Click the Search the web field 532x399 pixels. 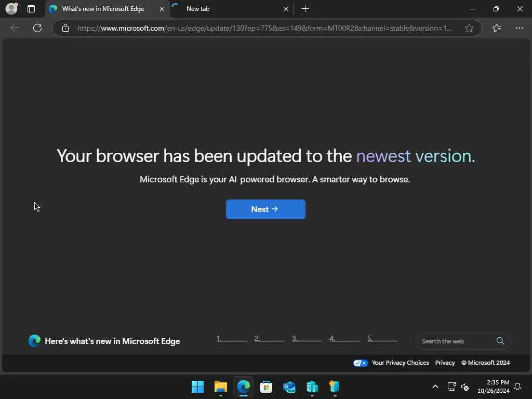[x=463, y=341]
